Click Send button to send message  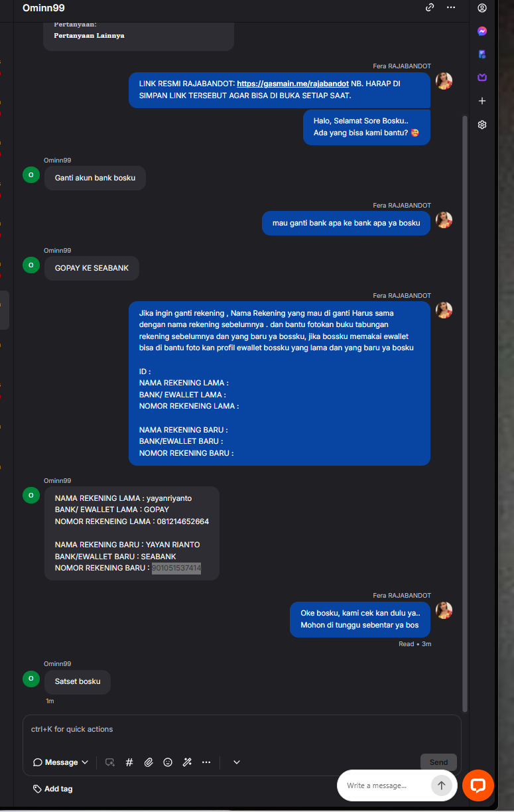point(438,762)
